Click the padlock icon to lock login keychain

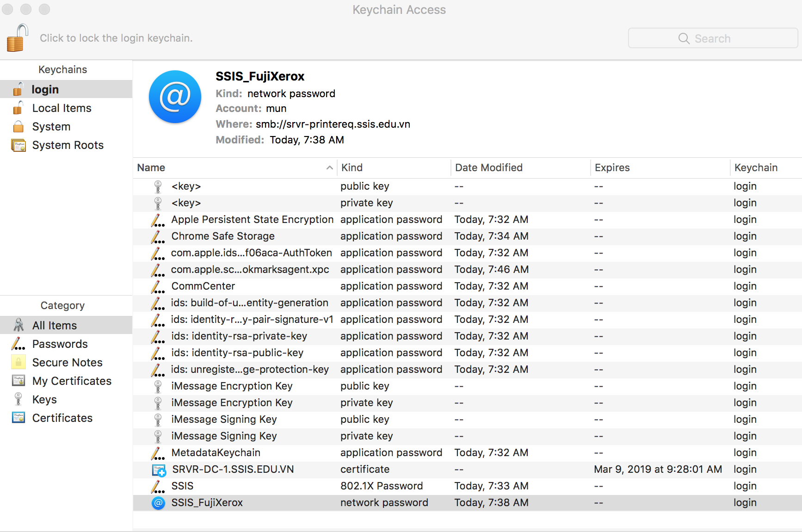pos(18,38)
